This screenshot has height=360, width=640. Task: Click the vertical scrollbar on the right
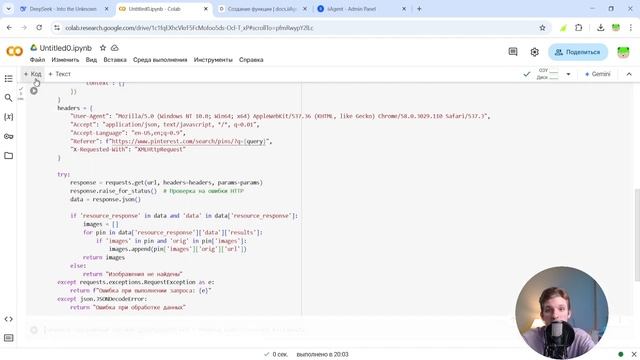pos(637,235)
